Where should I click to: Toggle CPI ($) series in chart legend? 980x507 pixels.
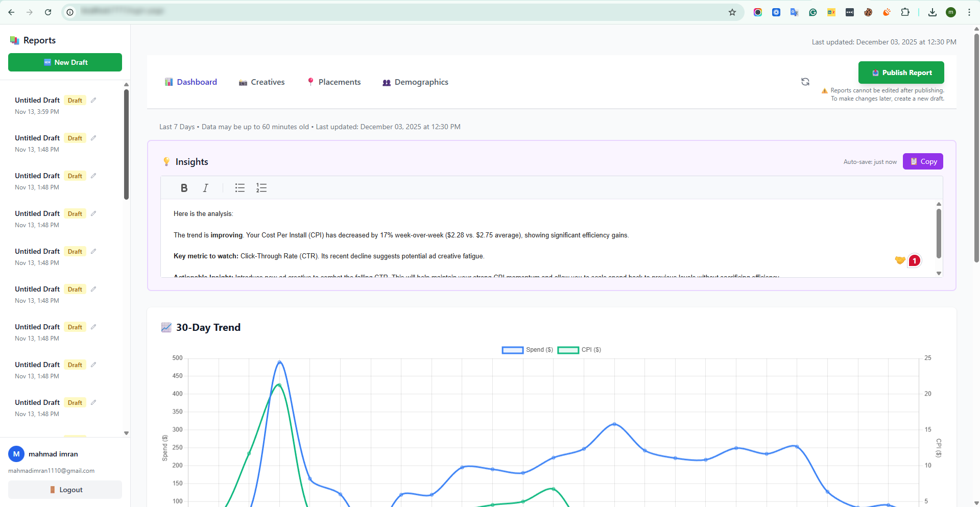[x=579, y=350]
